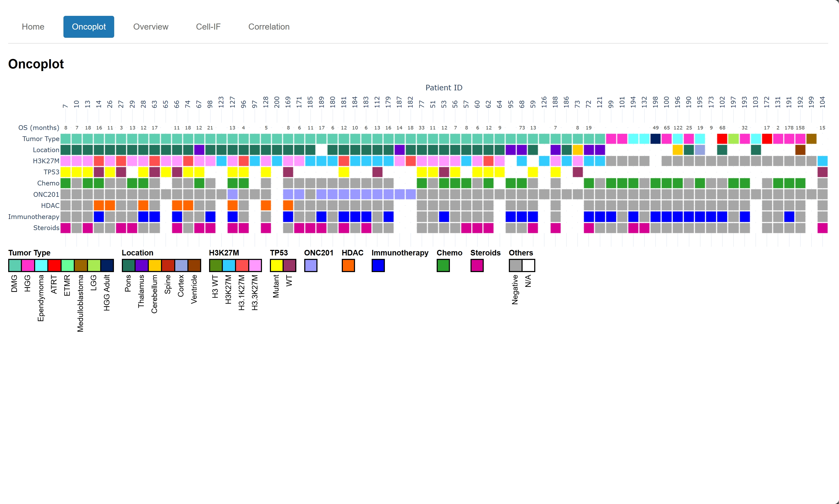Switch to the Overview tab
Image resolution: width=839 pixels, height=504 pixels.
(150, 27)
